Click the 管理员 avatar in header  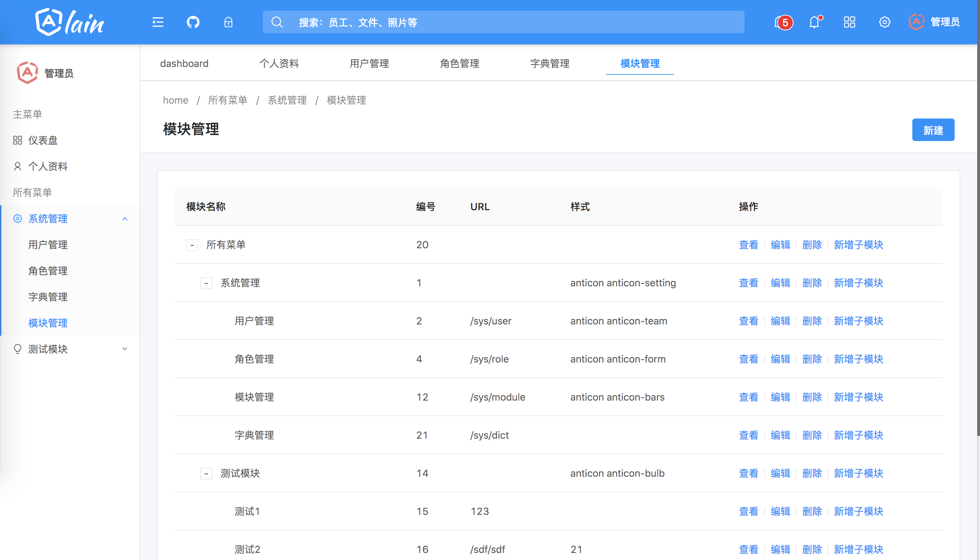coord(916,22)
